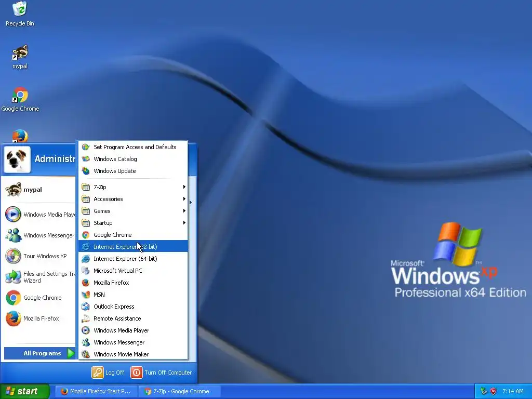Screen dimensions: 532x399
Task: Open Windows Media Player in the All Programs list
Action: 133,330
